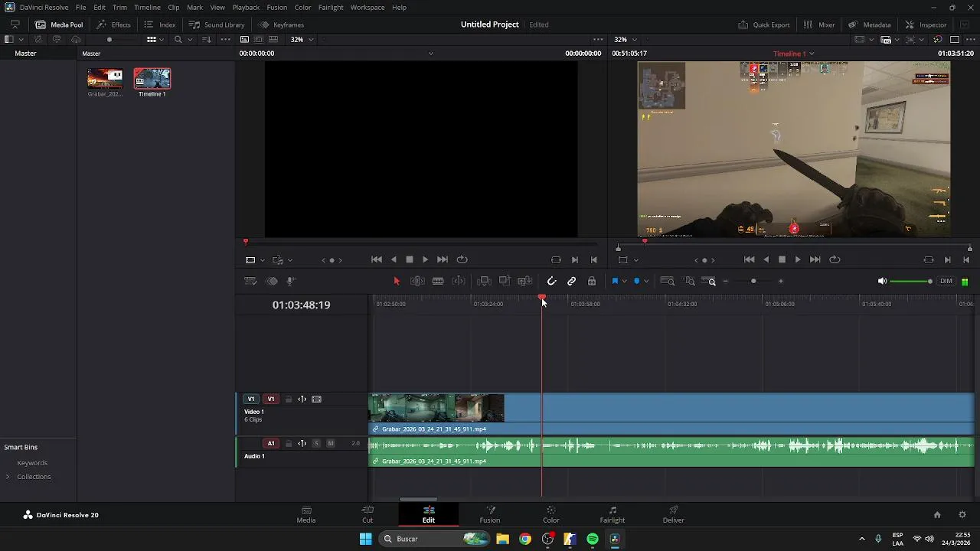This screenshot has height=551, width=980.
Task: Open the flag color dropdown arrow
Action: click(x=625, y=281)
